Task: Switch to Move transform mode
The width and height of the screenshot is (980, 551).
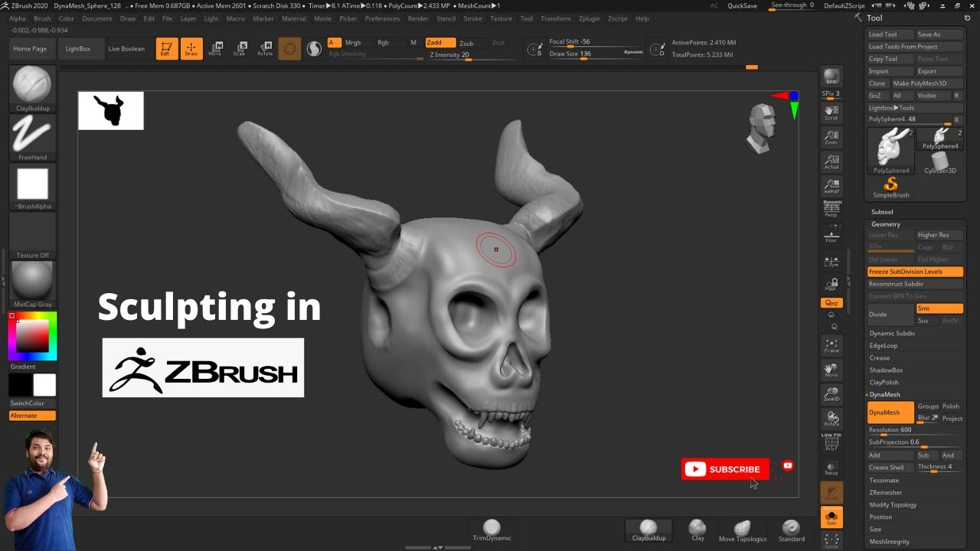Action: 215,49
